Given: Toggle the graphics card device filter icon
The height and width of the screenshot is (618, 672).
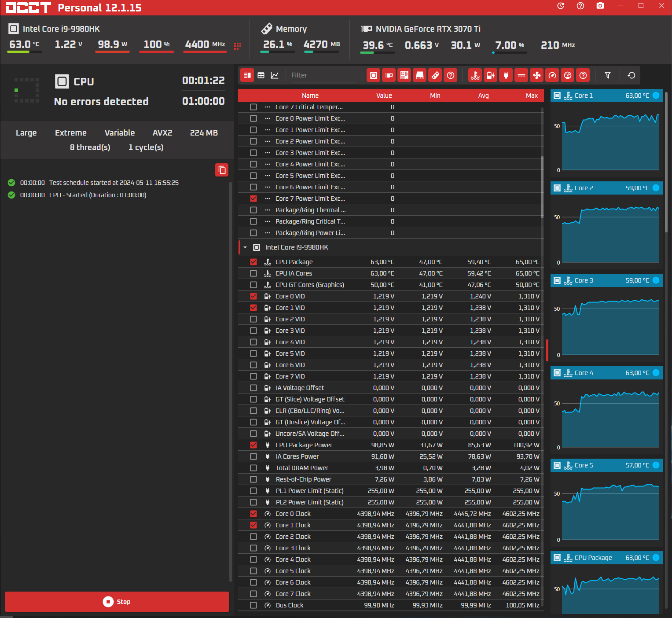Looking at the screenshot, I should (389, 75).
